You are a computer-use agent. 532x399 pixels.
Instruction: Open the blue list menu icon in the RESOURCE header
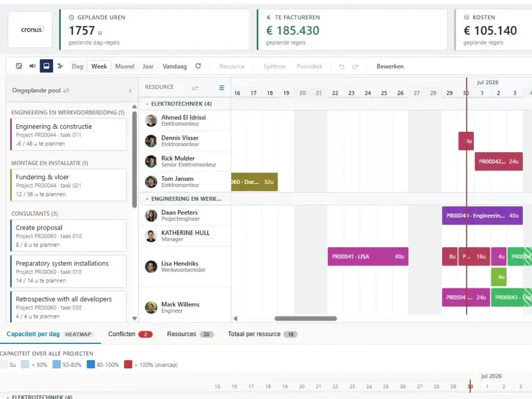pos(221,87)
